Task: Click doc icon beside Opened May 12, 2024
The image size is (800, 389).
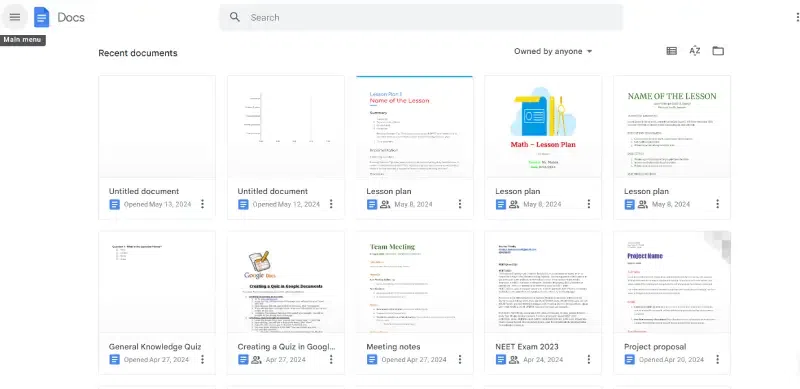Action: pyautogui.click(x=243, y=204)
